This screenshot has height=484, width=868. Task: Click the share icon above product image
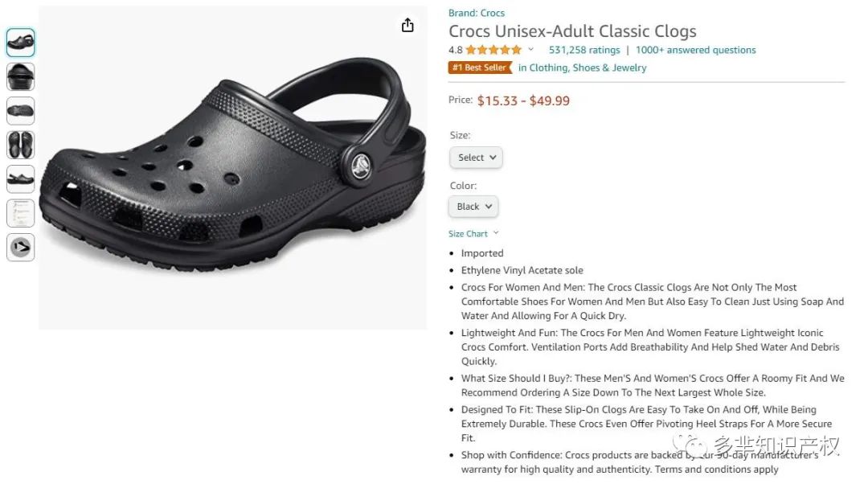[x=407, y=26]
